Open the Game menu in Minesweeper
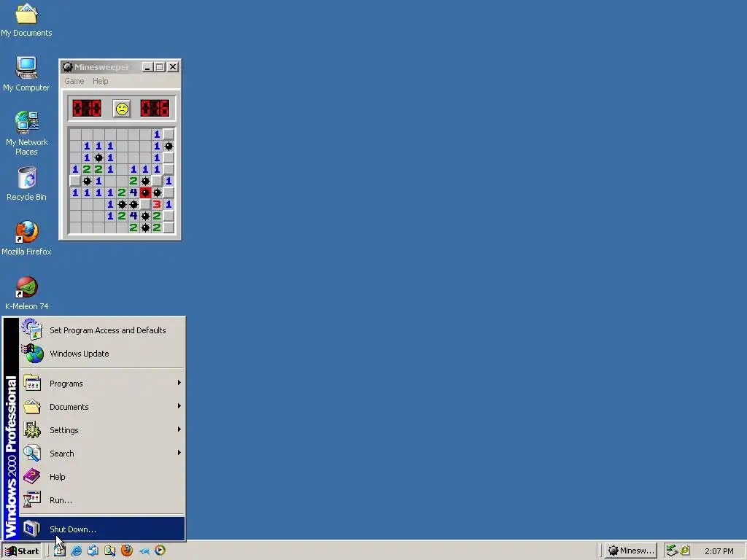747x560 pixels. point(74,81)
